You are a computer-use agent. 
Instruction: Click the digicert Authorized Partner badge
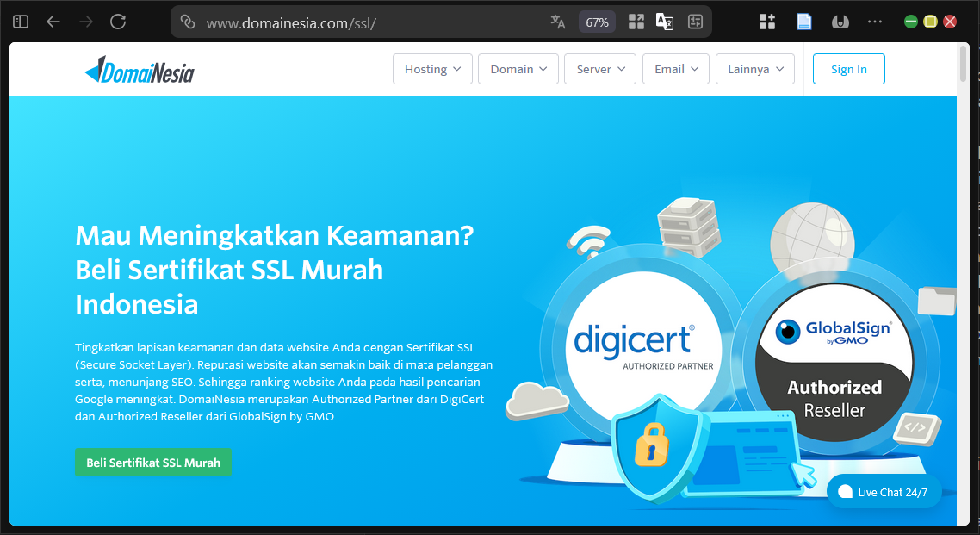pos(642,347)
